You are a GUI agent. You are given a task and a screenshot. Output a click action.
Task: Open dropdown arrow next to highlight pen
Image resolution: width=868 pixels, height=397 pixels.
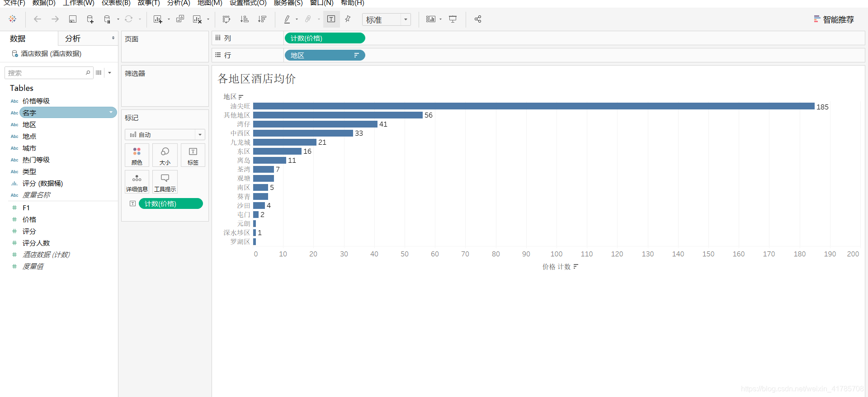click(297, 19)
